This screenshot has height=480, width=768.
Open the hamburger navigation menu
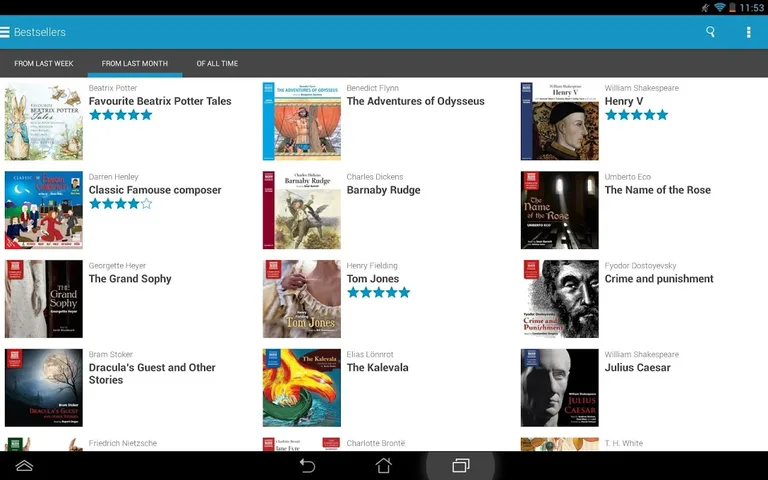pyautogui.click(x=5, y=32)
